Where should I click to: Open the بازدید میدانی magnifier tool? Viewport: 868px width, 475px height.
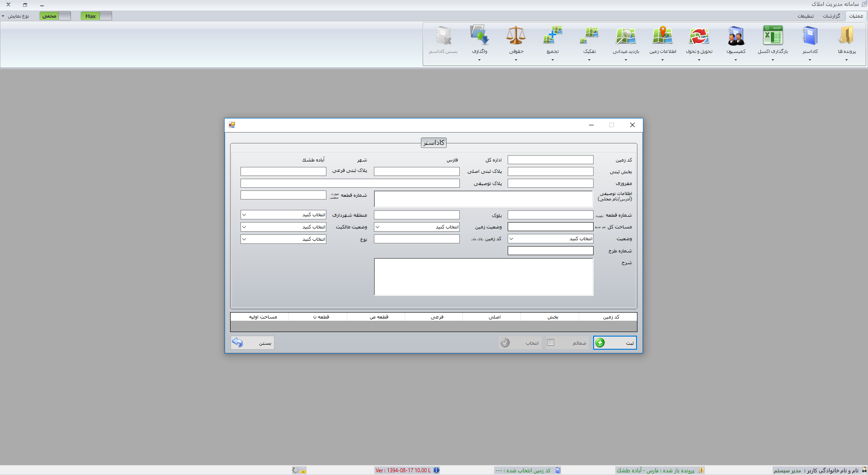626,43
